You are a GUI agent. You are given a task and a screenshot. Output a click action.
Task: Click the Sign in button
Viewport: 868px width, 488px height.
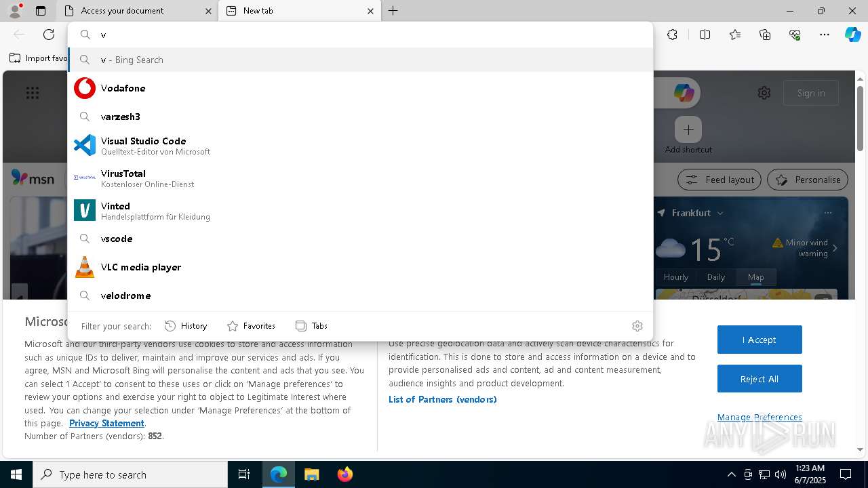(x=811, y=93)
